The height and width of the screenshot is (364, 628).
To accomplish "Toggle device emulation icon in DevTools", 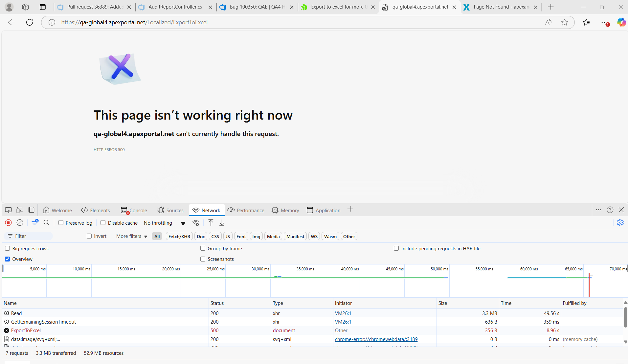I will [x=20, y=210].
